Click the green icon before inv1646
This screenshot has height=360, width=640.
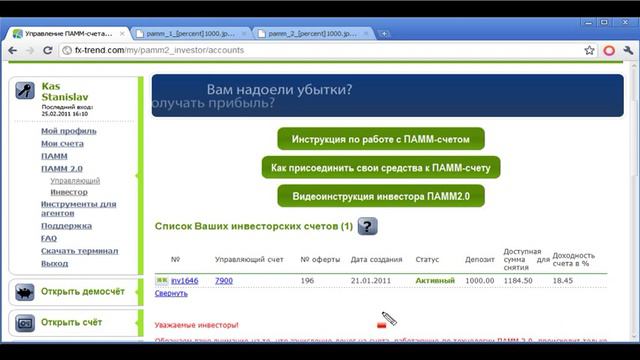[162, 280]
